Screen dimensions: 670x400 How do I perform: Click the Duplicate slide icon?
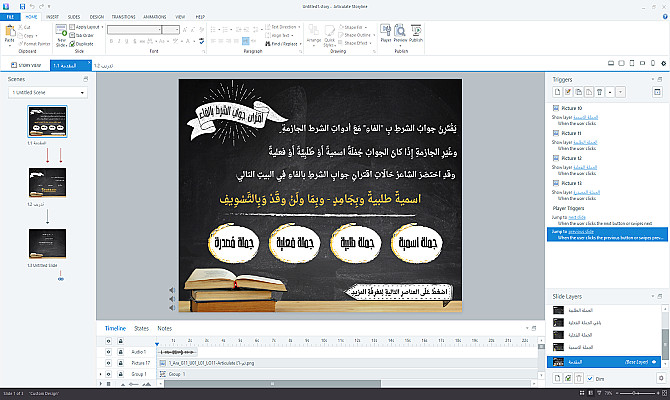coord(81,44)
